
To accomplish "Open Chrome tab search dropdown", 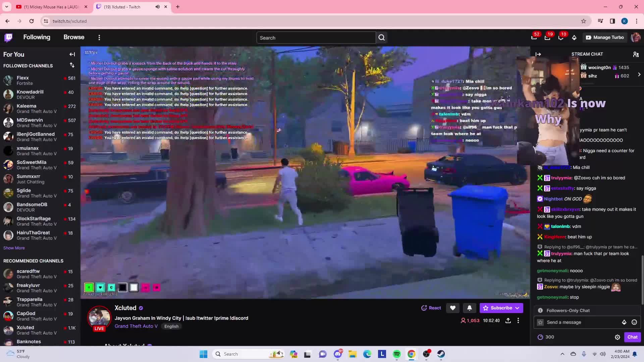I will point(7,7).
